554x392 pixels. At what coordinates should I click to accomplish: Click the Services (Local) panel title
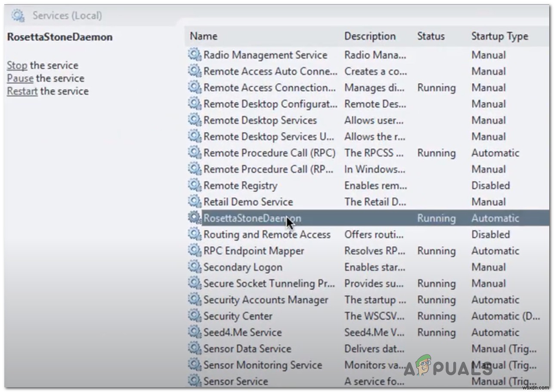click(x=67, y=16)
